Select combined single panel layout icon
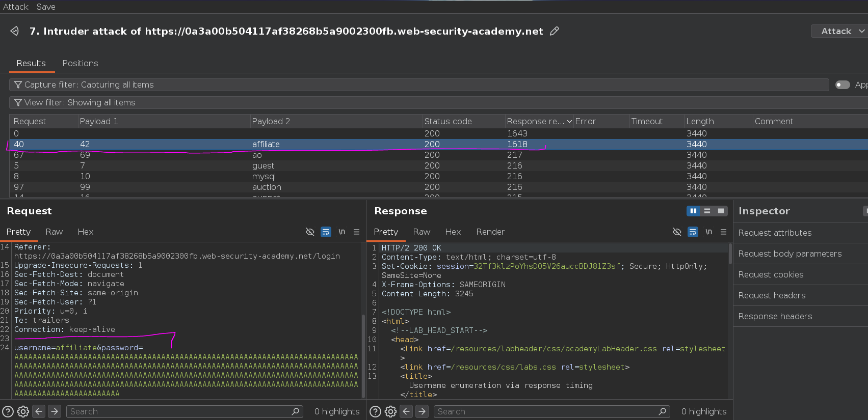Viewport: 868px width, 420px height. click(721, 211)
